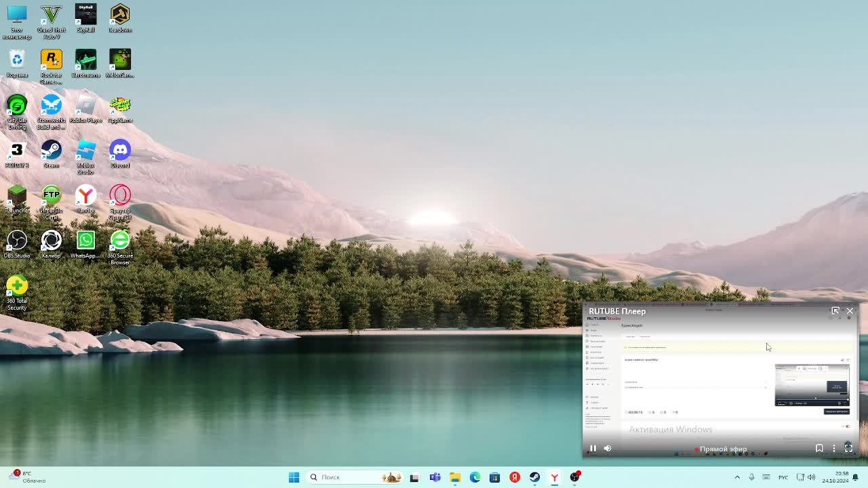
Task: Open the Windows Start menu
Action: (294, 477)
